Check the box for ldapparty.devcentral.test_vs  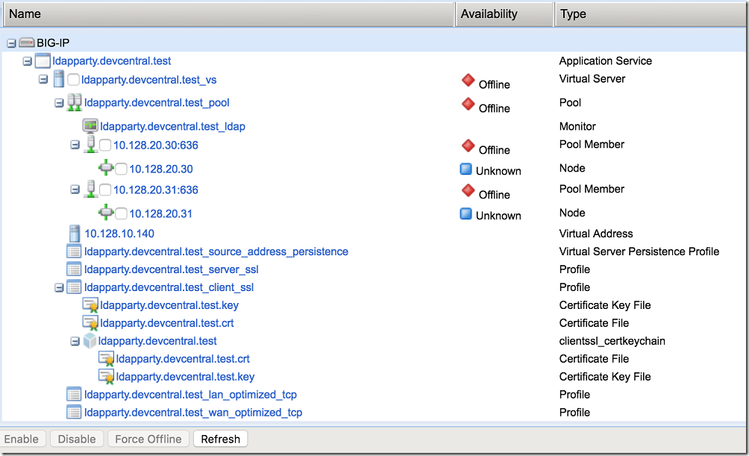74,80
